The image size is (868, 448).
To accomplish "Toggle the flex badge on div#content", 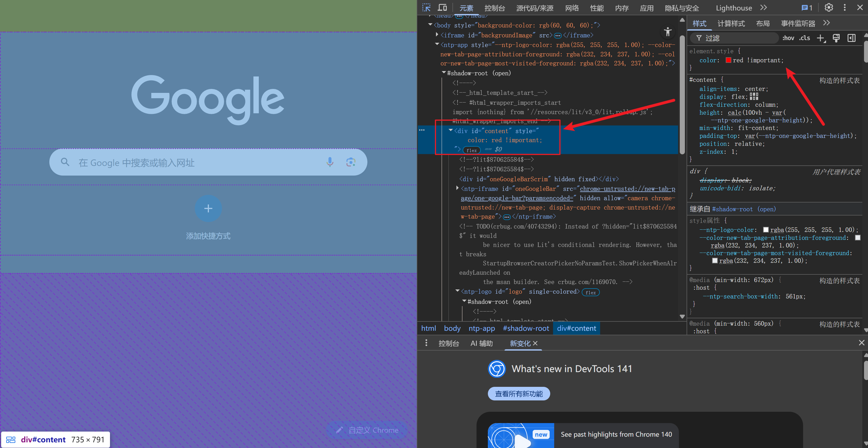I will pyautogui.click(x=471, y=150).
